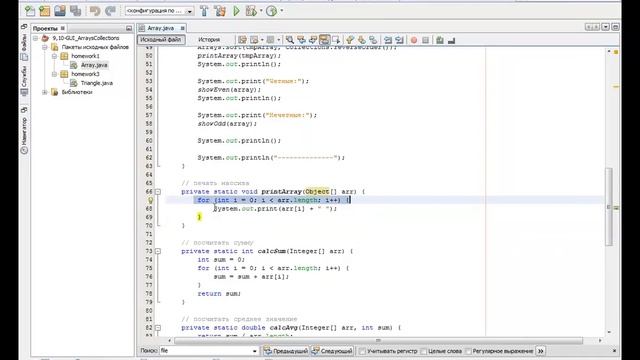Click the Uncomment editor toolbar icon
The image size is (640, 360).
coord(451,40)
